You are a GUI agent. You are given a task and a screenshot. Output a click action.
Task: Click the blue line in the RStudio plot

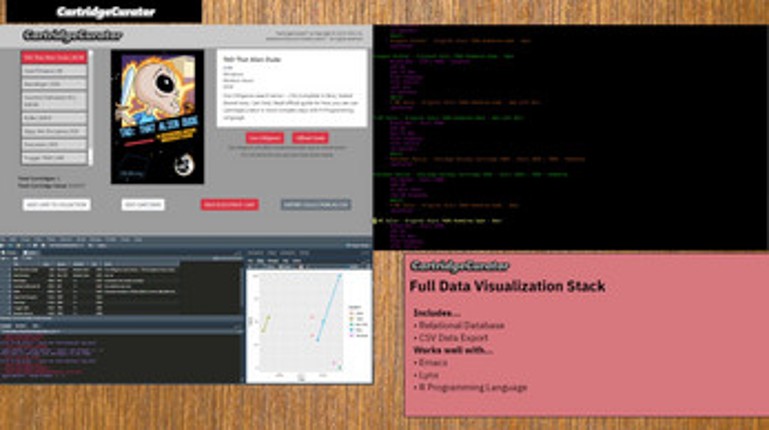point(329,308)
